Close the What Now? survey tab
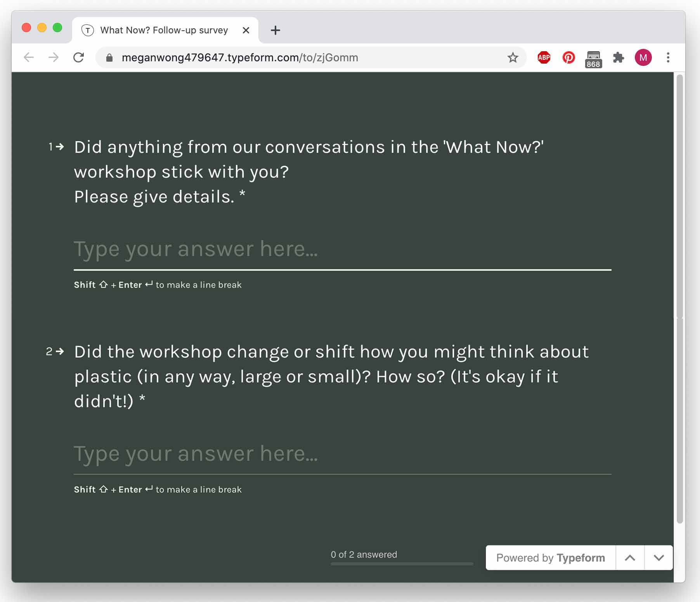 (x=246, y=30)
